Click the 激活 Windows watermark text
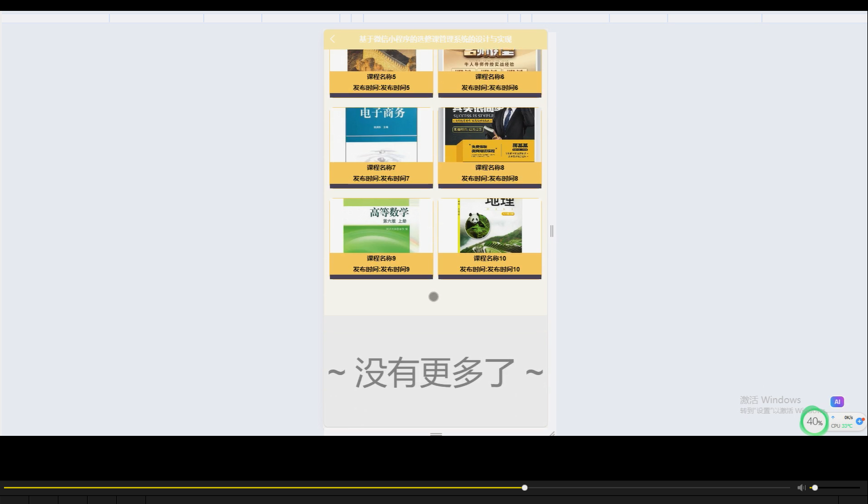Screen dimensions: 868x504 pyautogui.click(x=770, y=399)
